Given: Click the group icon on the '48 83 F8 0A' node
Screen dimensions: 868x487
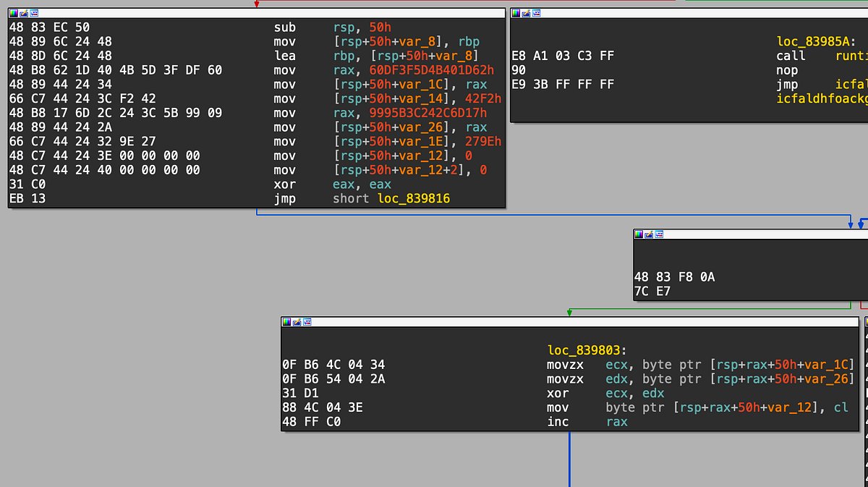Looking at the screenshot, I should (x=659, y=234).
